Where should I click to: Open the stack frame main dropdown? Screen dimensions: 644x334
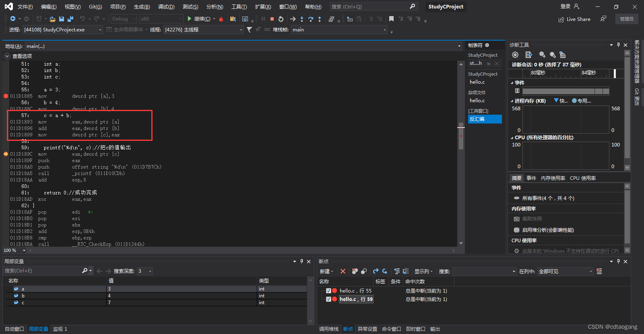pyautogui.click(x=339, y=30)
